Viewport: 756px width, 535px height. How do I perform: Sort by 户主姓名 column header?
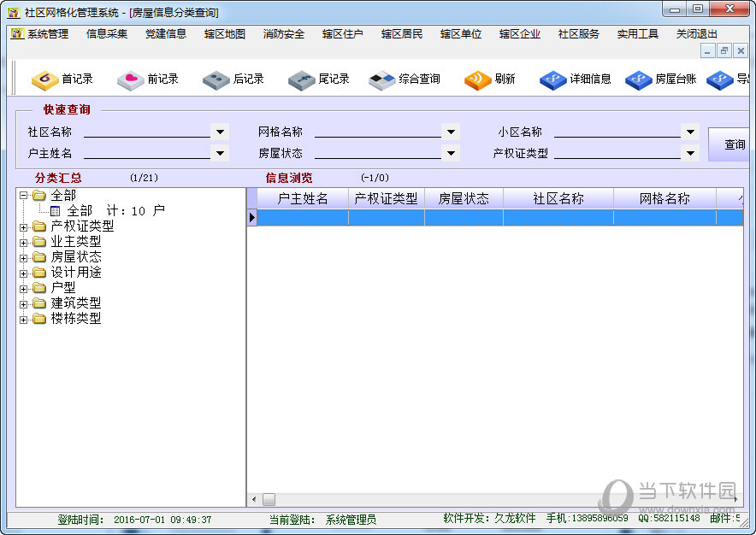(303, 198)
